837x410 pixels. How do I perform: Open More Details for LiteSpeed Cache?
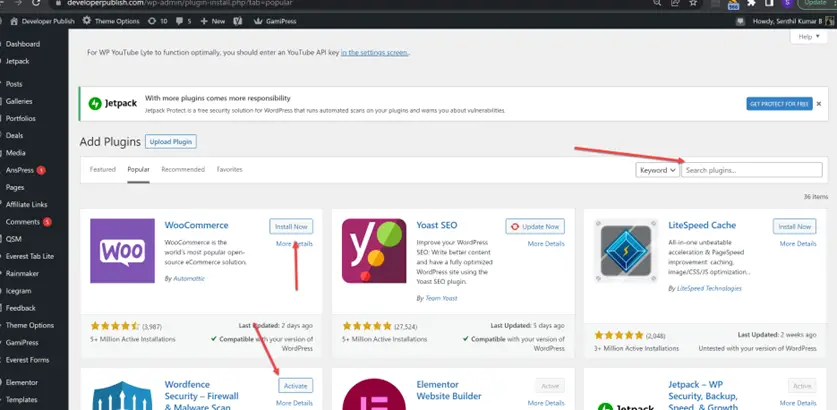(x=798, y=243)
